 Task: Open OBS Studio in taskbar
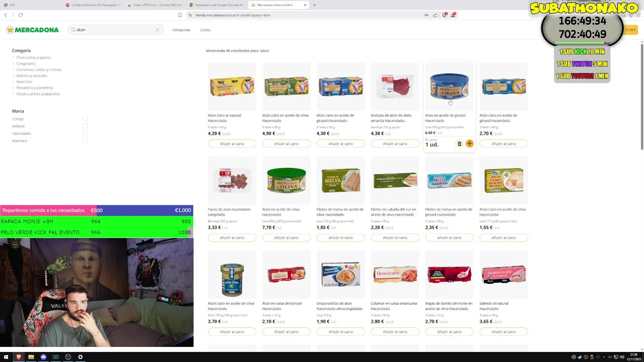click(x=68, y=357)
